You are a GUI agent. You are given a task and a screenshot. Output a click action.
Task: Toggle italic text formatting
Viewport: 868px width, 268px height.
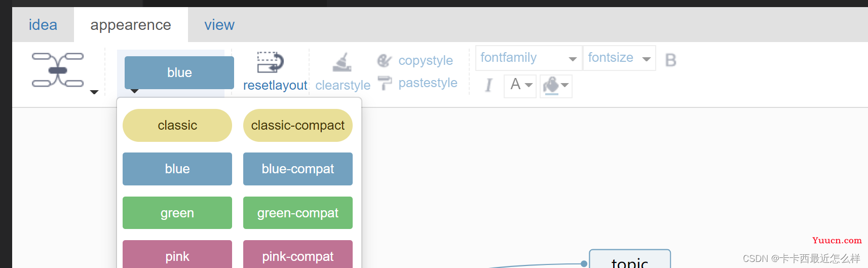[488, 85]
